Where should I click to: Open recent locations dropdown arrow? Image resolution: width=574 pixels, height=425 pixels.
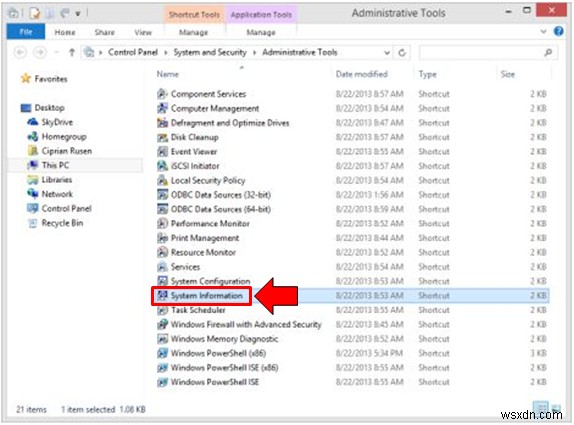coord(56,53)
